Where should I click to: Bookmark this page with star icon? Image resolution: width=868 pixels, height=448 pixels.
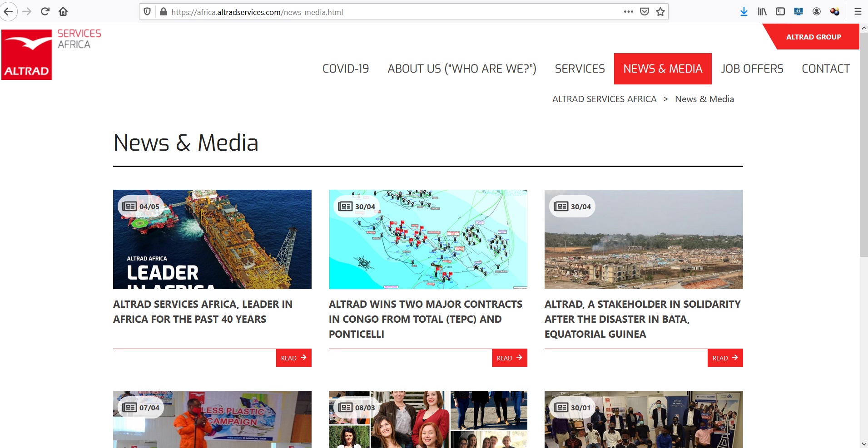[x=660, y=12]
